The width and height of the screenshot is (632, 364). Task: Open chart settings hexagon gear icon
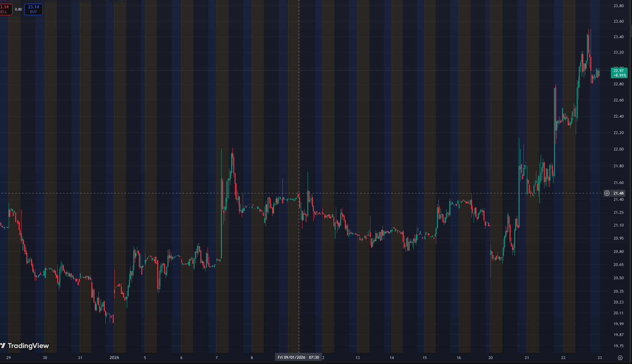(x=620, y=358)
